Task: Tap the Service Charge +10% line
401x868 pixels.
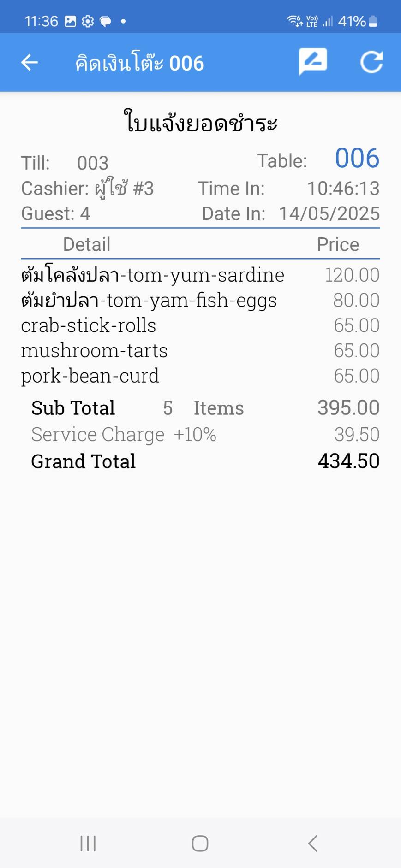Action: (124, 434)
